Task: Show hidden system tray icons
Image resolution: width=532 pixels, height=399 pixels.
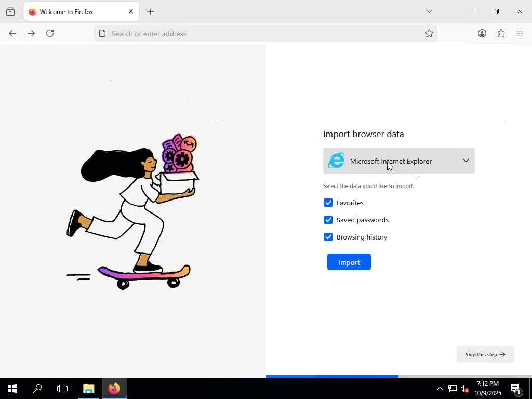Action: pyautogui.click(x=440, y=389)
